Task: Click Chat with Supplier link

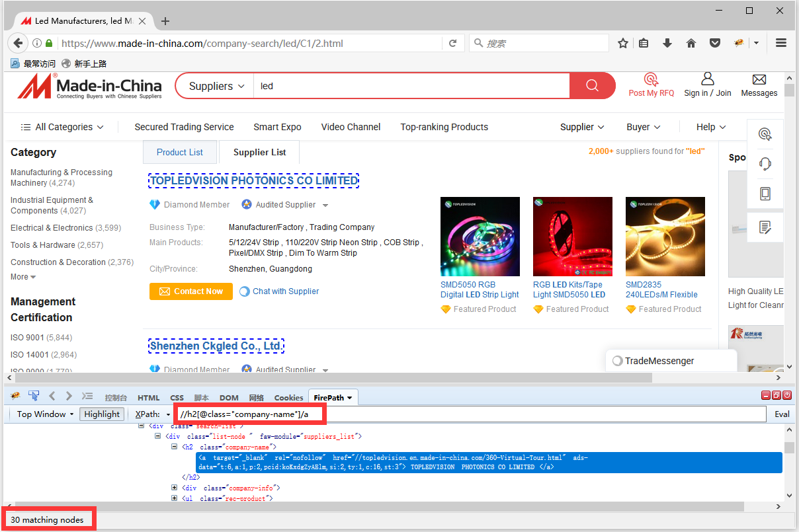Action: 279,291
